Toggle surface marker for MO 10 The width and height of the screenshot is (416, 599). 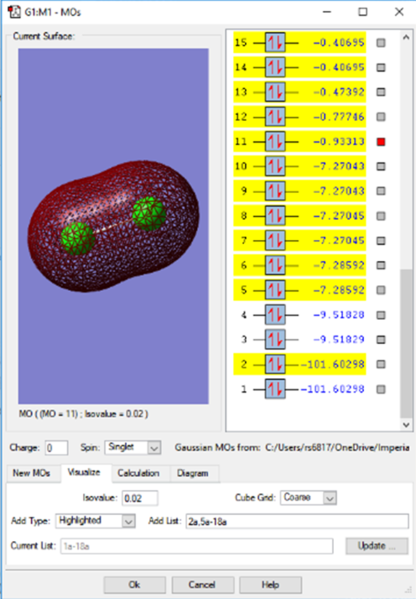click(381, 167)
